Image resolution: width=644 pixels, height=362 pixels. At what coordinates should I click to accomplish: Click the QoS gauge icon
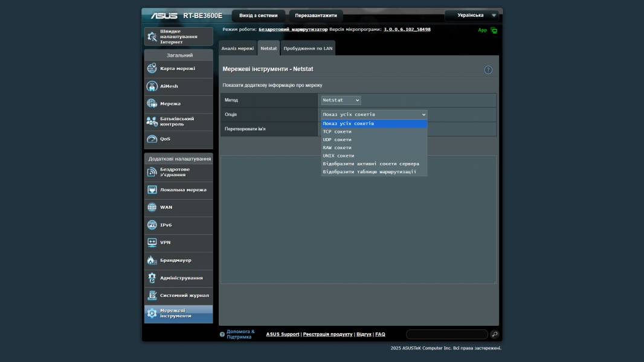pyautogui.click(x=152, y=139)
